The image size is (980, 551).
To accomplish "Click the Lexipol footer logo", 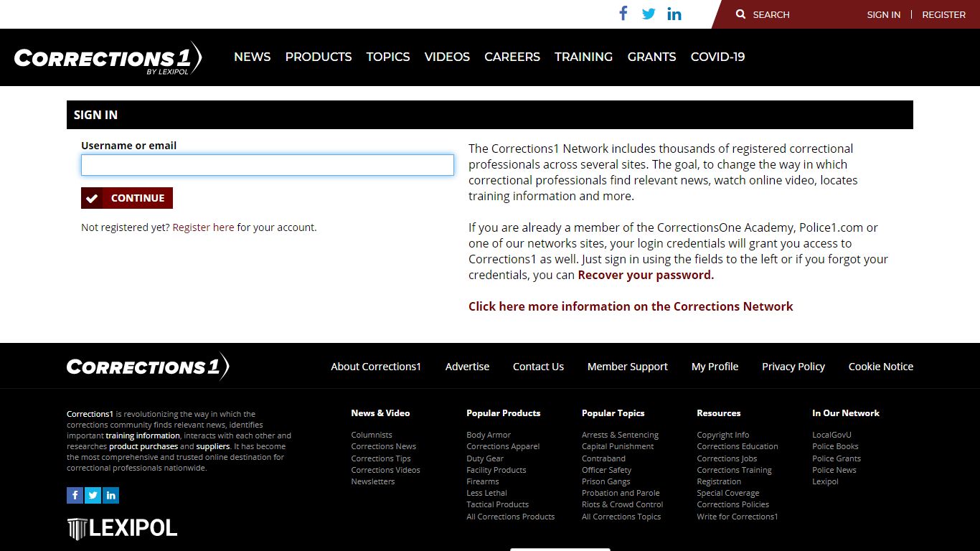I will click(x=122, y=529).
